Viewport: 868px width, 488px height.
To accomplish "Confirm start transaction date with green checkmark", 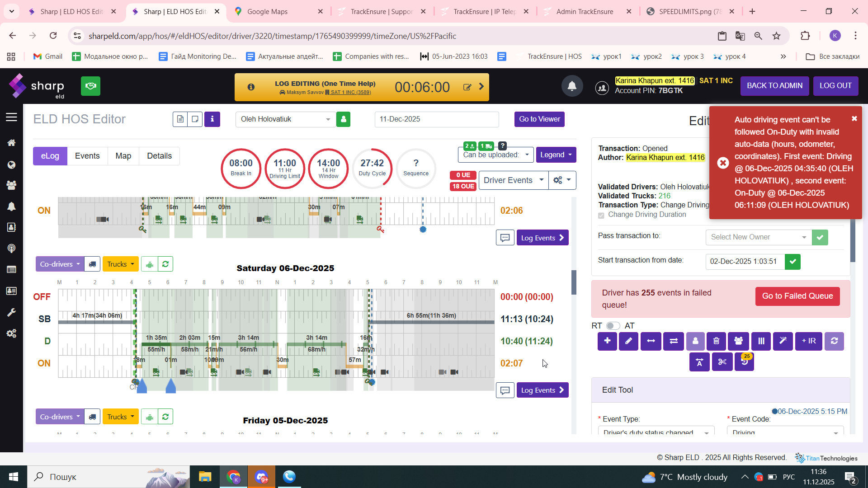I will 793,262.
